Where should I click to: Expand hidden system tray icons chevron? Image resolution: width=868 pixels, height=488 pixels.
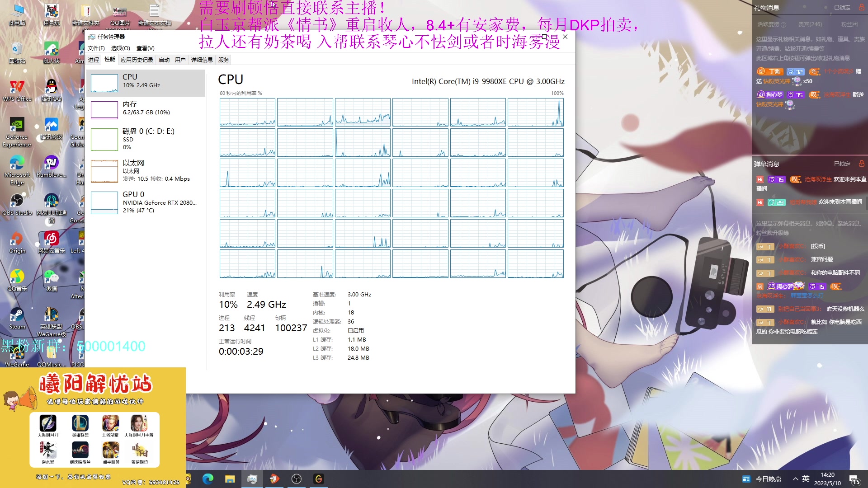pos(795,479)
